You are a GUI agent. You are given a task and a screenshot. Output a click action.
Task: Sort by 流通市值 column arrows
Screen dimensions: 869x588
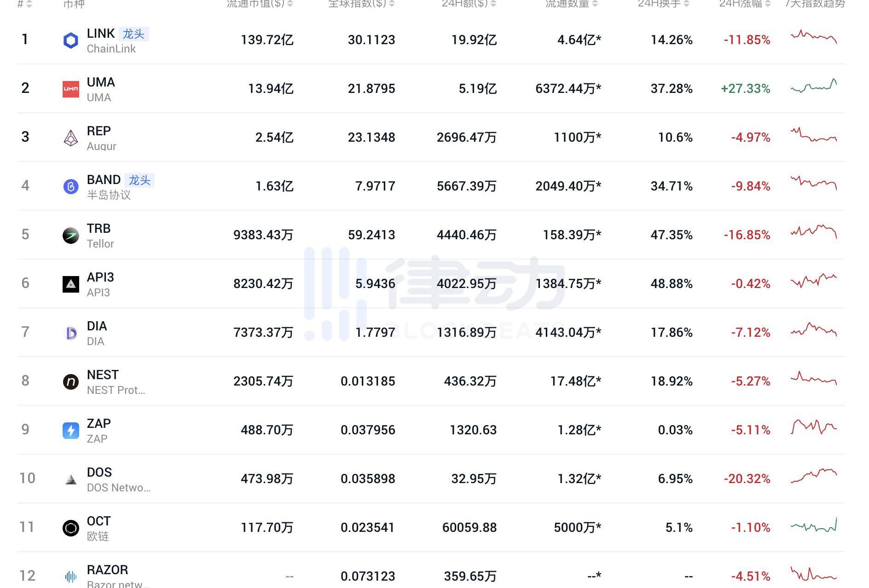click(x=290, y=4)
